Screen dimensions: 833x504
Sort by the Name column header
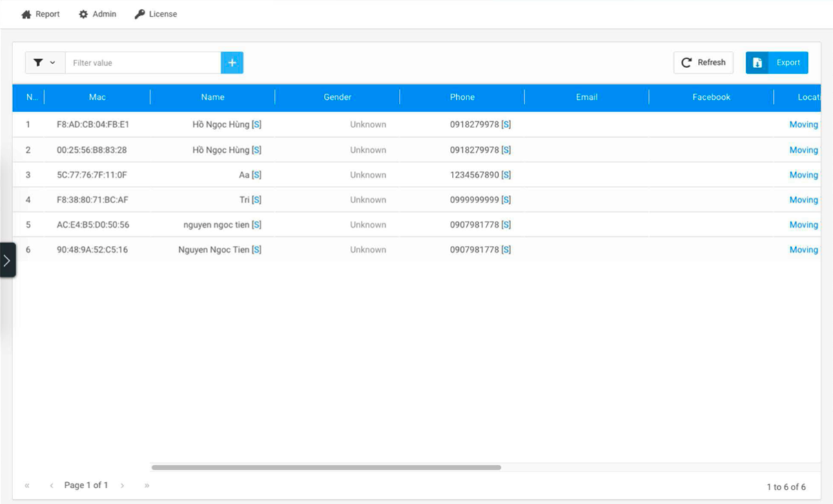(x=213, y=97)
